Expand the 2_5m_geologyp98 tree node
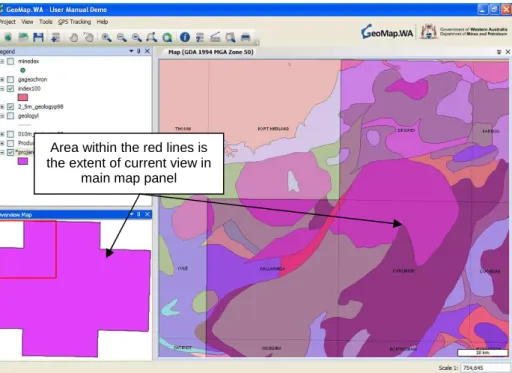This screenshot has width=512, height=373. [x=2, y=107]
